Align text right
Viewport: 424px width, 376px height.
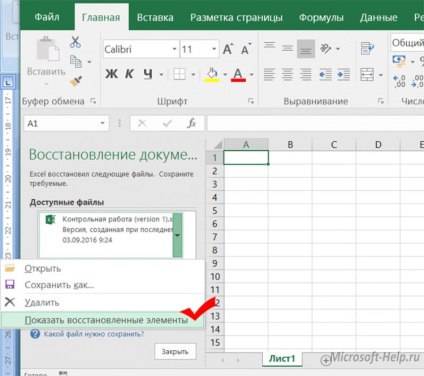(x=305, y=75)
